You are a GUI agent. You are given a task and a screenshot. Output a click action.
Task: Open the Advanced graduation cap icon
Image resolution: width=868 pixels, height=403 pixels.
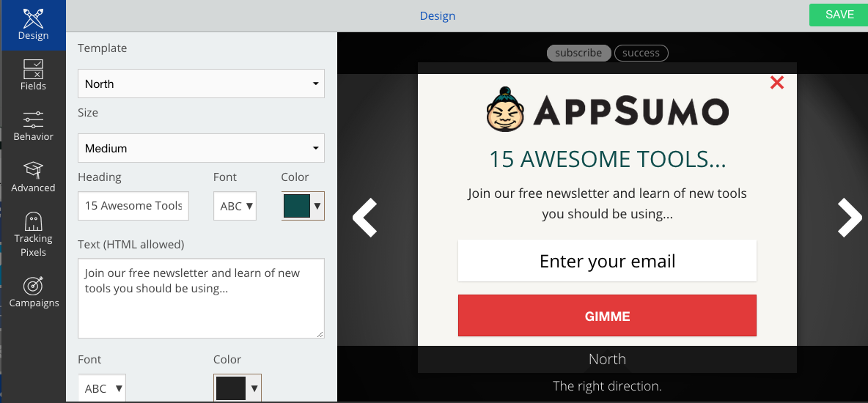(33, 170)
